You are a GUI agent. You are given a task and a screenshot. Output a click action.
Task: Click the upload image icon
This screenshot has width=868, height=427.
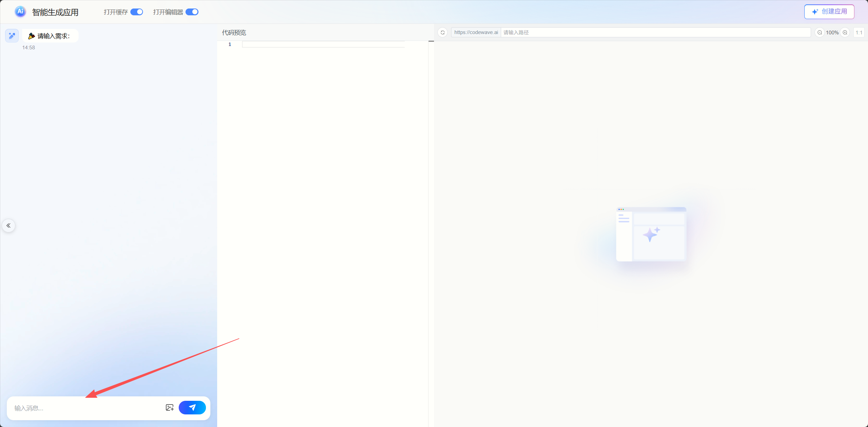tap(170, 407)
